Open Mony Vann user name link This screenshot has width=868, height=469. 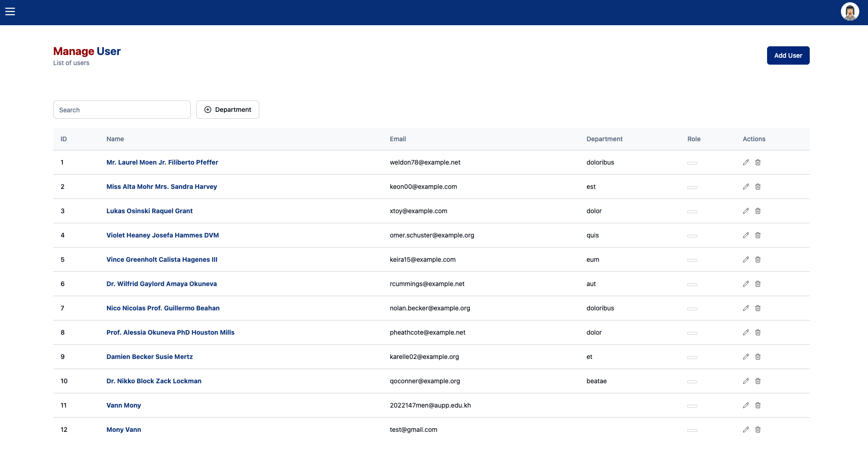[x=123, y=430]
